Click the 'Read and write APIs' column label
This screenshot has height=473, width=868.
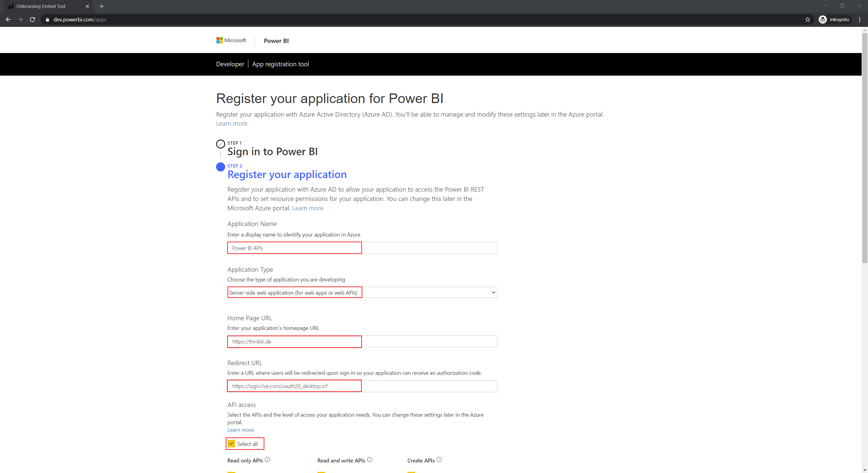click(341, 461)
